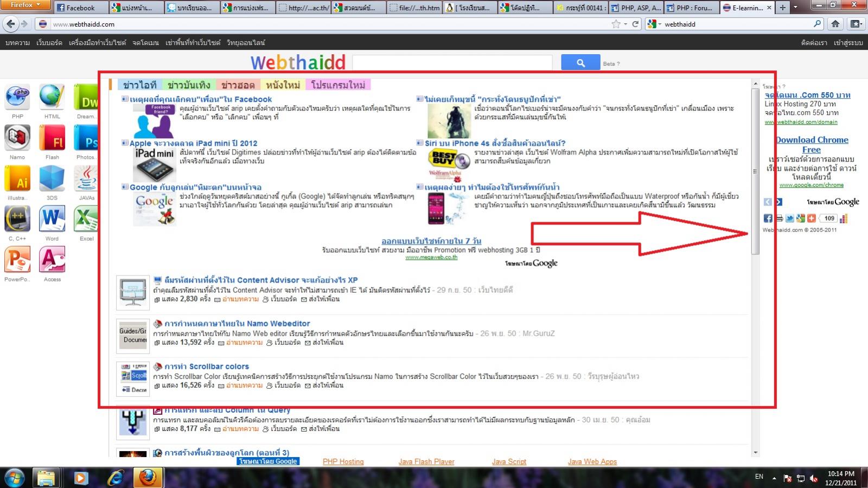This screenshot has width=868, height=488.
Task: Open the Namo category icon
Action: (x=17, y=138)
